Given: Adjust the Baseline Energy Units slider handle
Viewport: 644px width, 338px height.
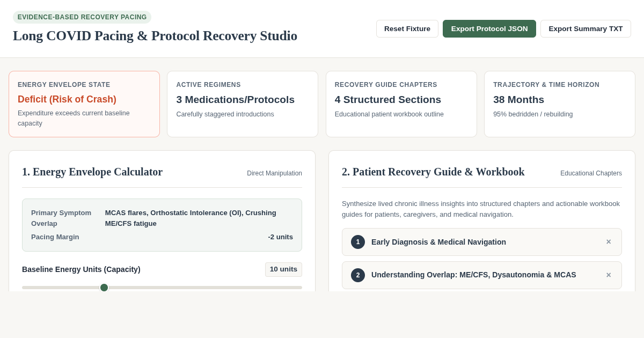Looking at the screenshot, I should pos(104,288).
